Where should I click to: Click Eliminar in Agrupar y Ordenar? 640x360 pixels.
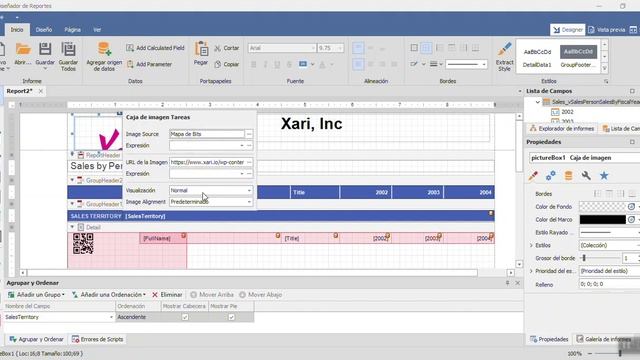click(167, 294)
